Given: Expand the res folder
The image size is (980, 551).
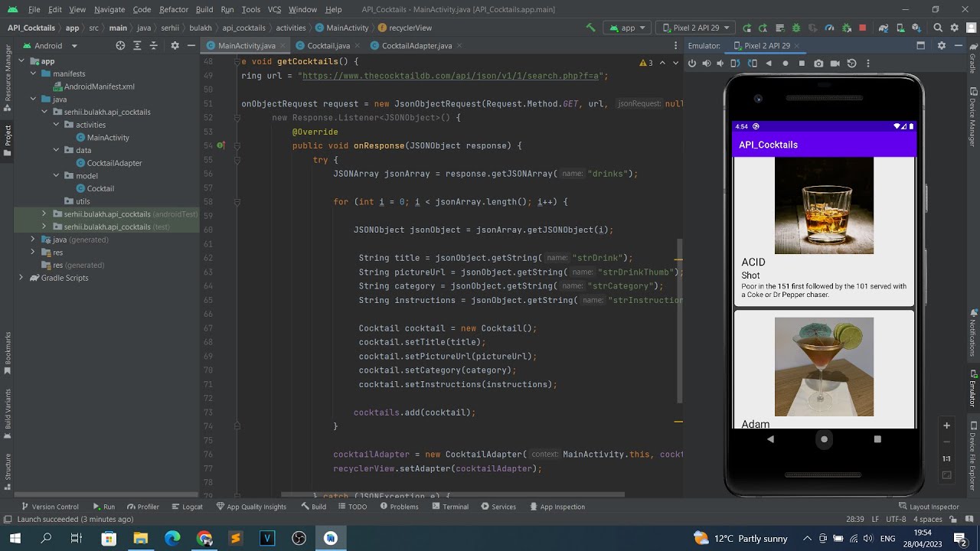Looking at the screenshot, I should pos(32,253).
